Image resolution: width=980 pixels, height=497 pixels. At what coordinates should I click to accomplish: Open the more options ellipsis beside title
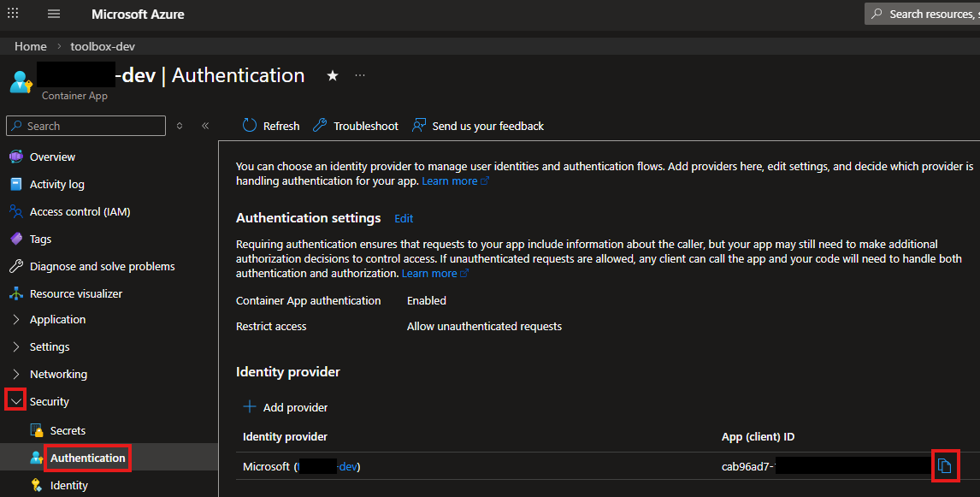[360, 76]
